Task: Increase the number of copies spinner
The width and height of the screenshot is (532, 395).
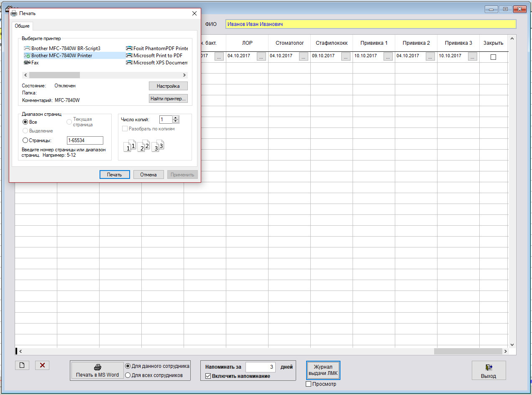Action: 176,118
